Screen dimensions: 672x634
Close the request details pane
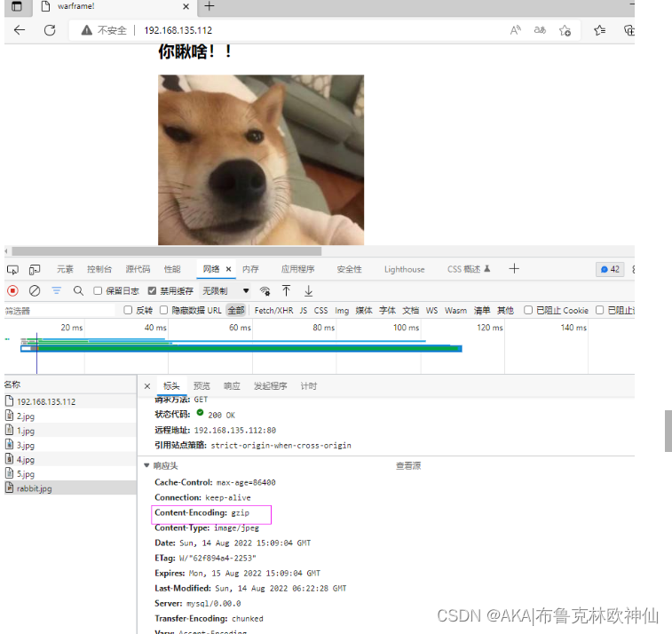point(147,386)
